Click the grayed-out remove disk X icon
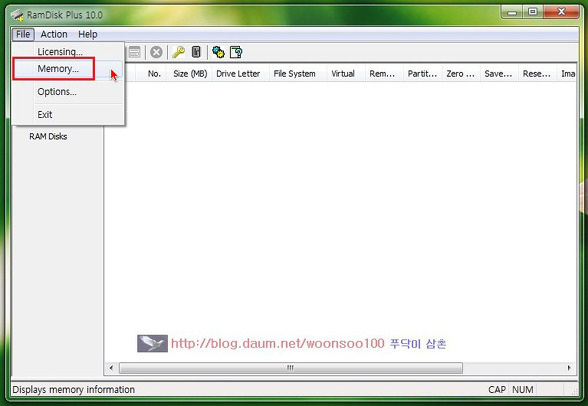Image resolution: width=588 pixels, height=406 pixels. pyautogui.click(x=156, y=52)
